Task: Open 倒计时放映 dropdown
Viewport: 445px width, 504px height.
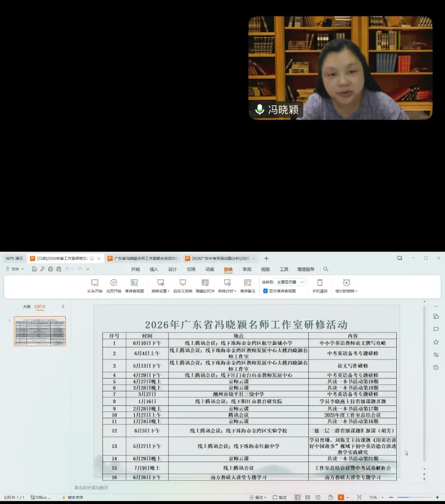Action: tap(347, 286)
